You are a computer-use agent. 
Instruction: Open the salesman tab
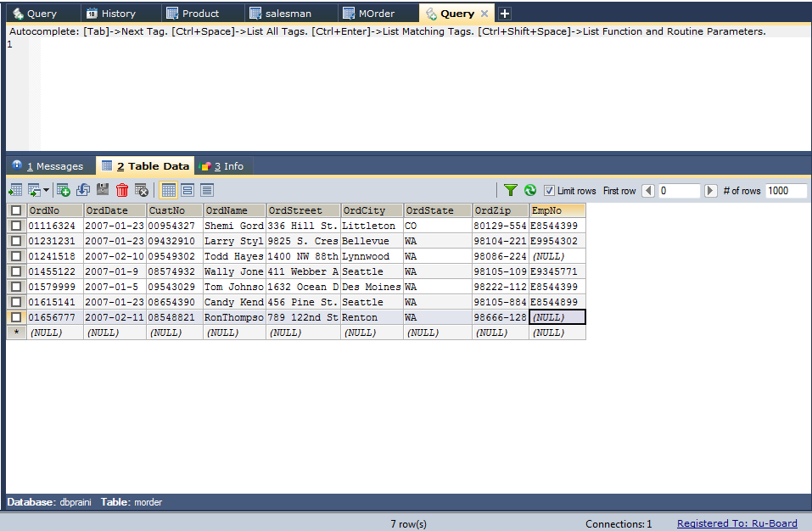(288, 13)
